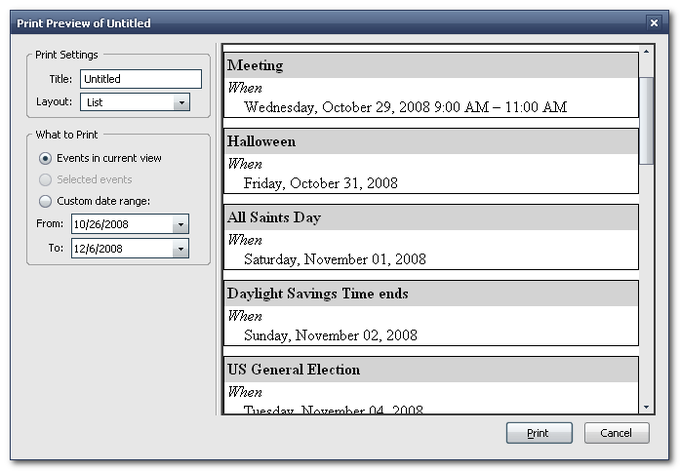Click the scrollbar down arrow
The height and width of the screenshot is (471, 680).
point(646,407)
